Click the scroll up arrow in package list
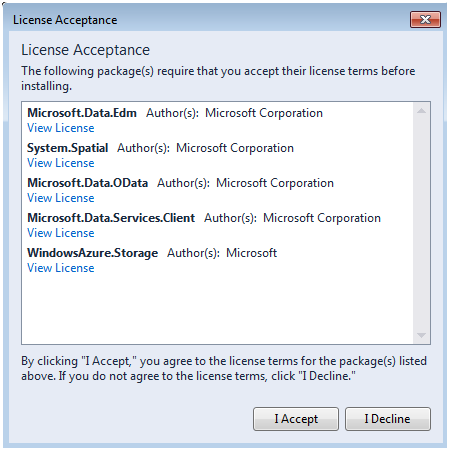 (421, 111)
